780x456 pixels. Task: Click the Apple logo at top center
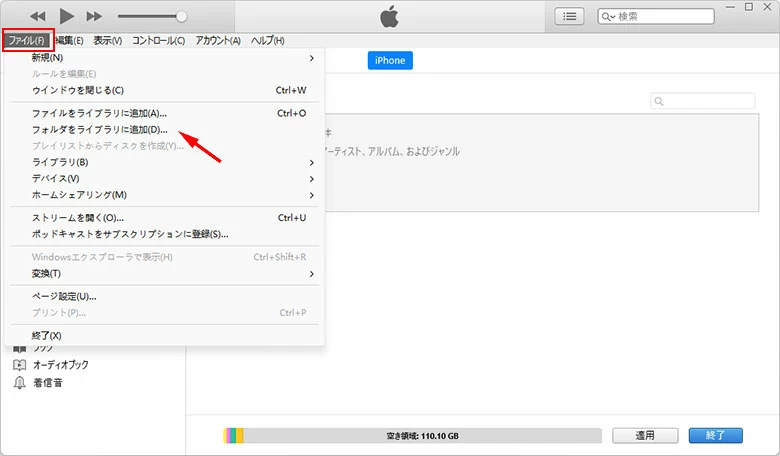pyautogui.click(x=389, y=16)
